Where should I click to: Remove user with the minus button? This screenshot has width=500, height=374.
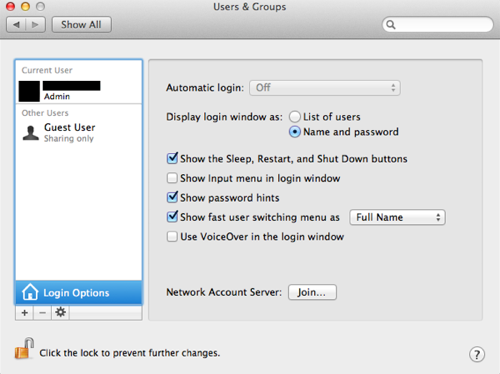tap(42, 313)
